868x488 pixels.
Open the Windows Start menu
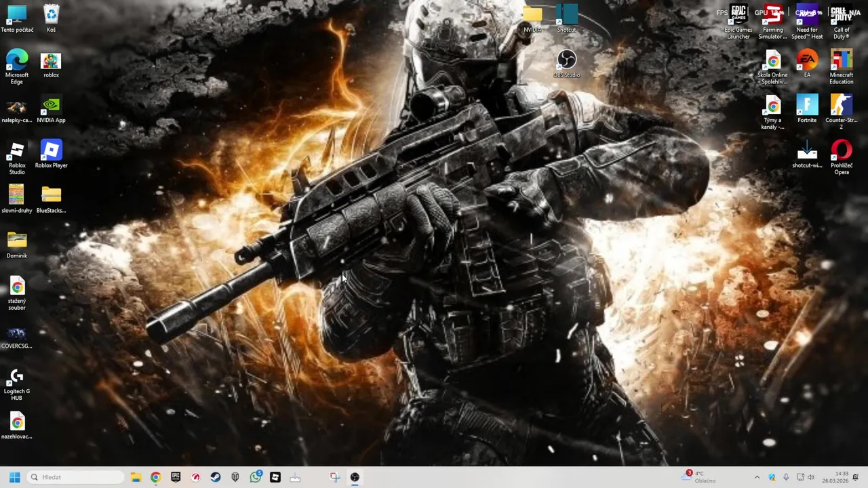(14, 477)
